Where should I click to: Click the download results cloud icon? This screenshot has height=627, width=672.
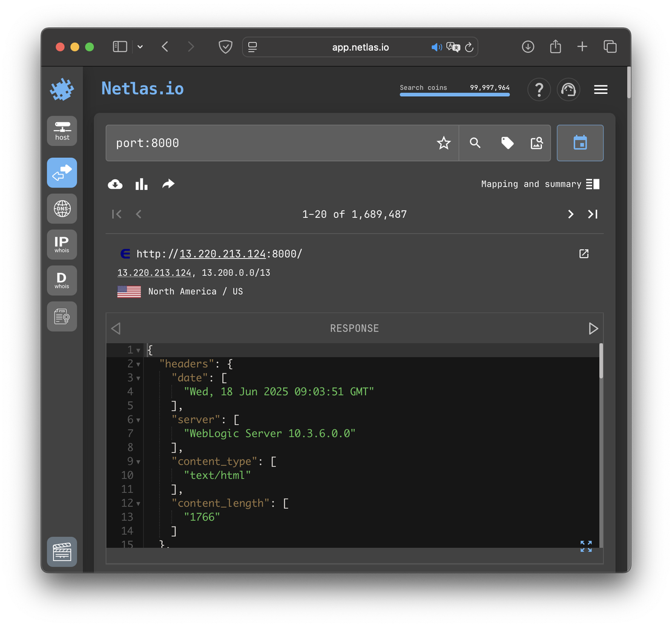(115, 184)
